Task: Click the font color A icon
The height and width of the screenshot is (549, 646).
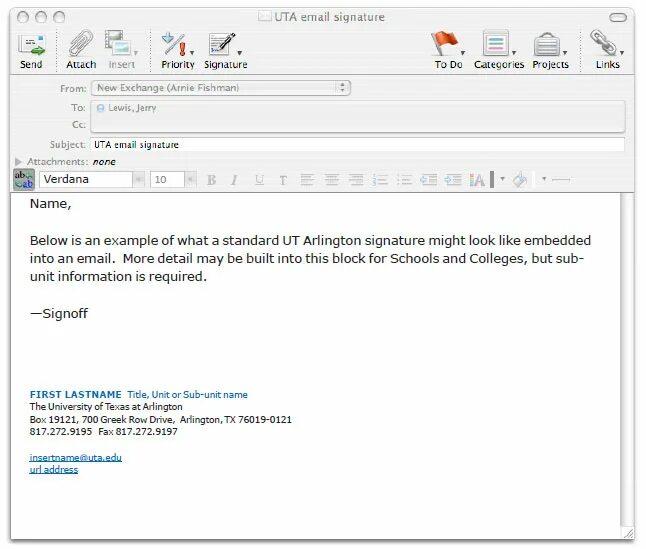Action: [477, 180]
